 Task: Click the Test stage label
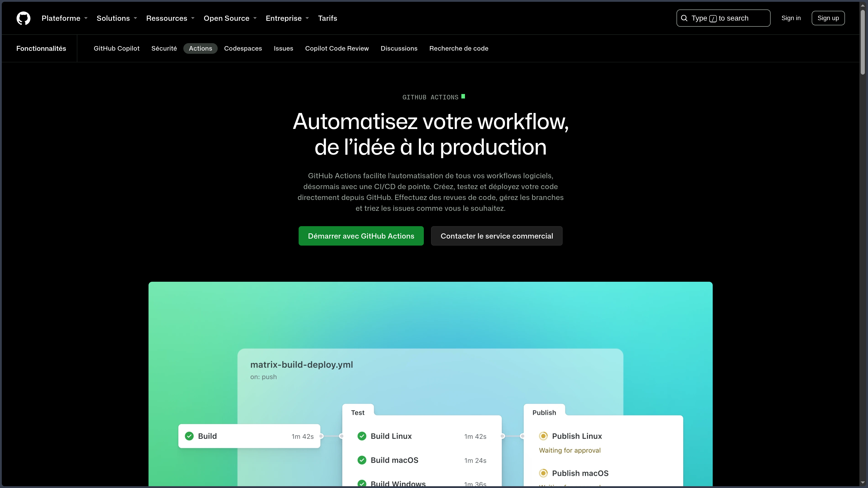point(358,413)
